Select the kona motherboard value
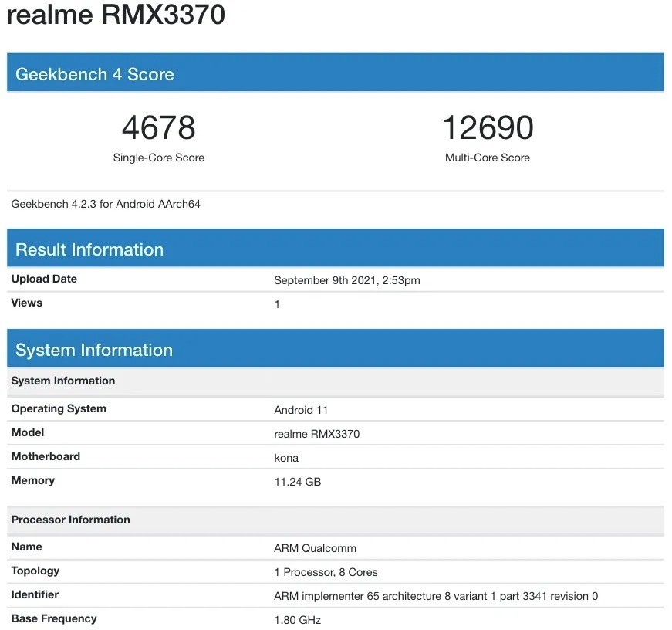672x630 pixels. tap(286, 458)
